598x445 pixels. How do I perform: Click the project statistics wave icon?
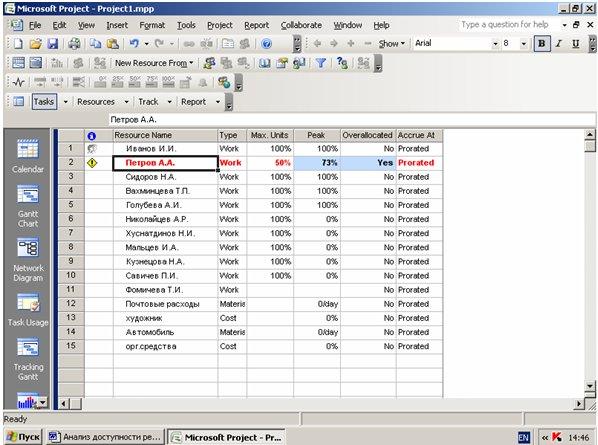point(19,82)
